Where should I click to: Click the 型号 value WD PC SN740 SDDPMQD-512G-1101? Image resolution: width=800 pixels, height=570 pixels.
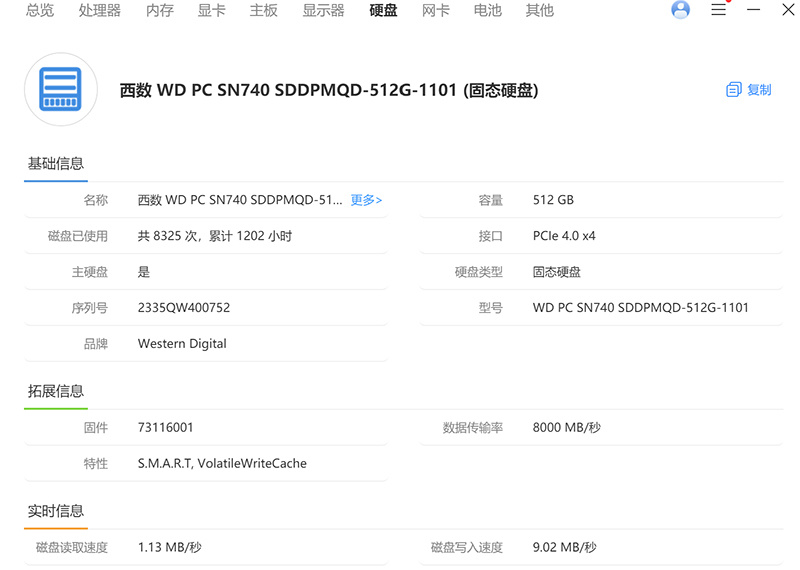[x=640, y=308]
